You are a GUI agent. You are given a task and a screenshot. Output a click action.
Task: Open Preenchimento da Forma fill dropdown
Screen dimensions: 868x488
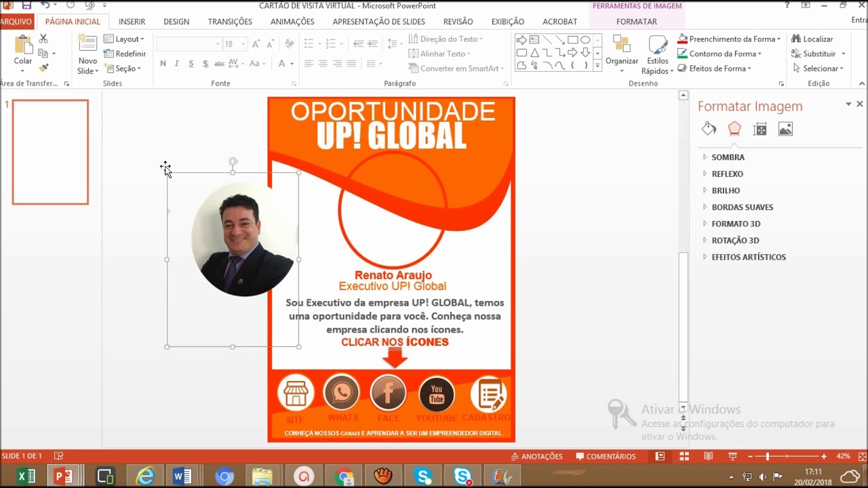[x=729, y=39]
